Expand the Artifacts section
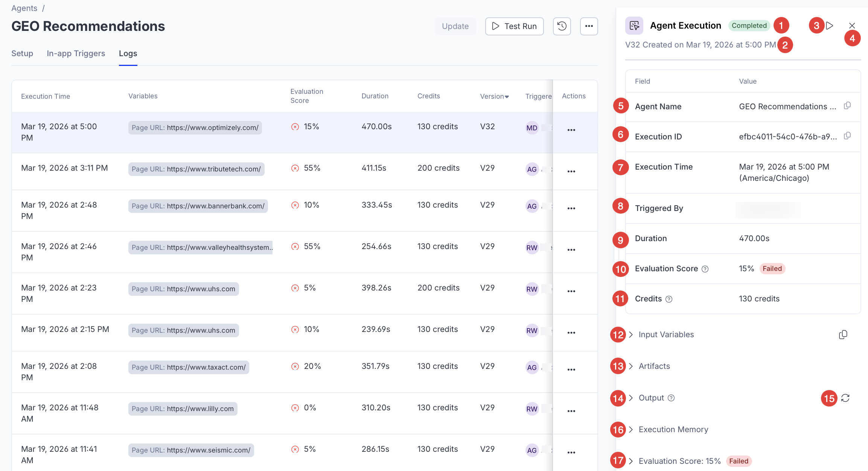868x471 pixels. coord(654,366)
